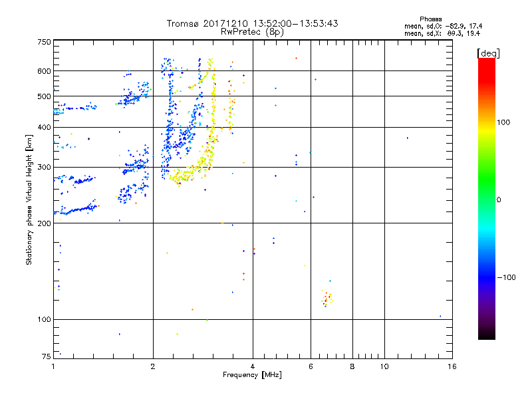This screenshot has height=399, width=532.
Task: Click the y-axis tick label '300'
Action: 44,168
